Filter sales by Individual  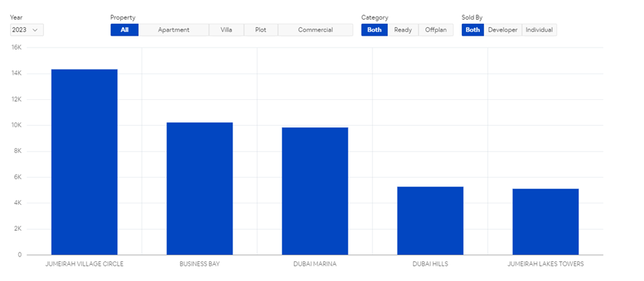[x=539, y=30]
